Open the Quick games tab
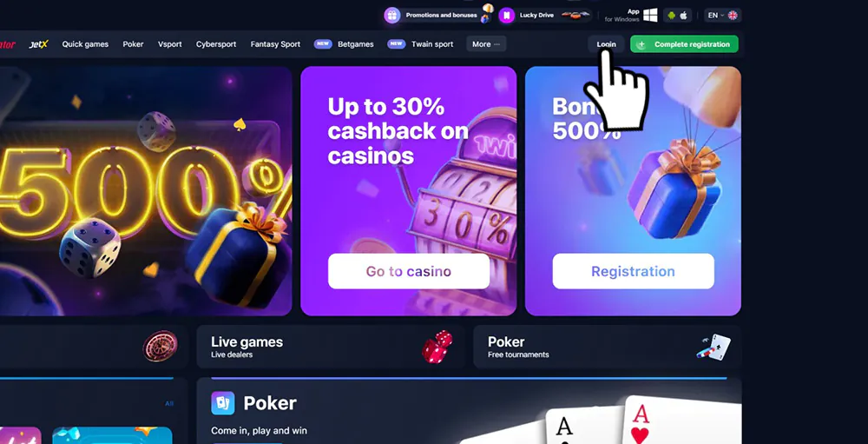 85,44
